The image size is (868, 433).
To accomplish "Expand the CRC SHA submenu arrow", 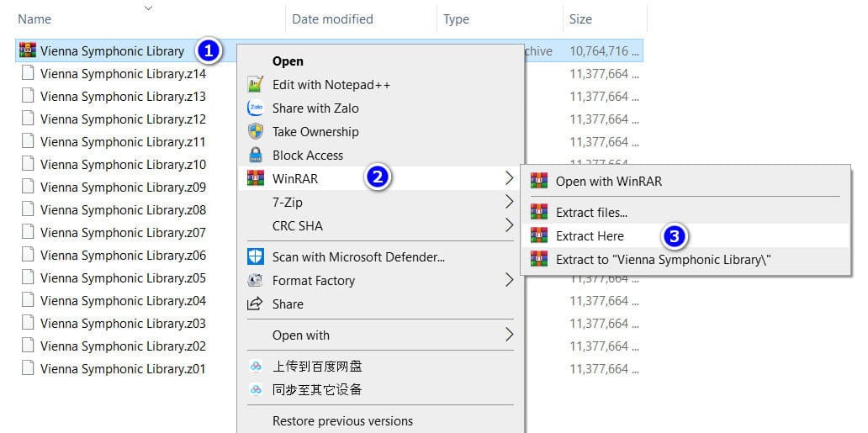I will point(510,225).
